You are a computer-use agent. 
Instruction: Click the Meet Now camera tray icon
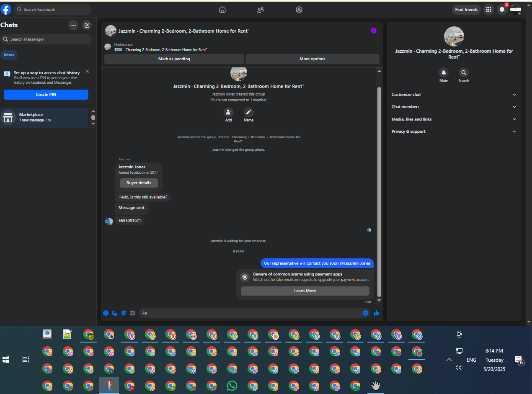pyautogui.click(x=459, y=334)
